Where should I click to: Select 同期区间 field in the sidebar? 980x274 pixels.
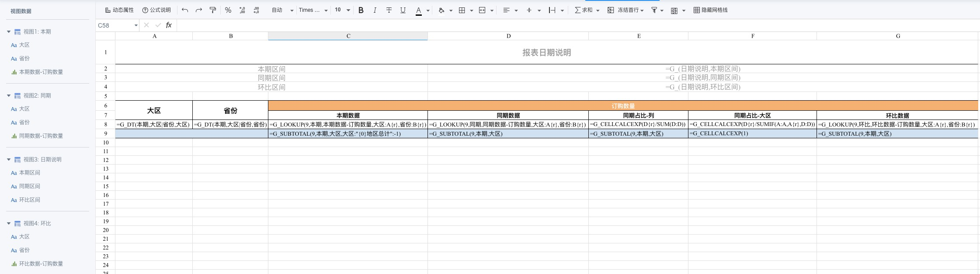pos(29,186)
